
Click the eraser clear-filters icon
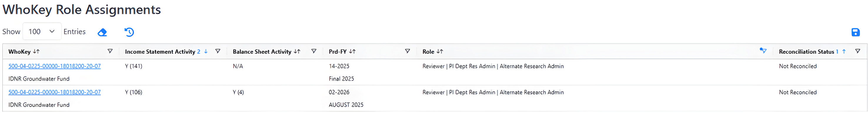[x=102, y=32]
